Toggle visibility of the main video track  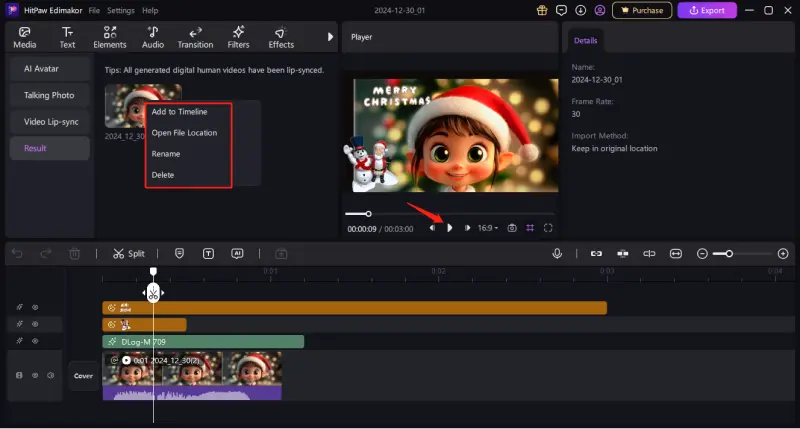pos(35,376)
